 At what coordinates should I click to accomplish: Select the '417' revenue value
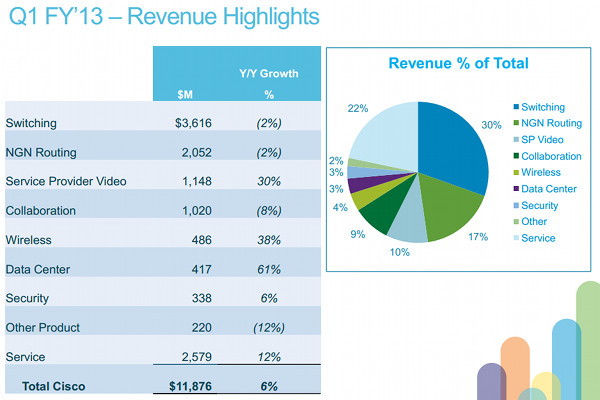pos(201,269)
